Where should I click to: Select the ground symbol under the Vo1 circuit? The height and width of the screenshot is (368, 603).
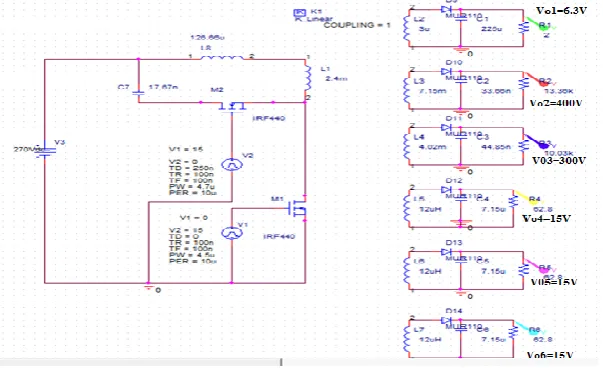461,50
